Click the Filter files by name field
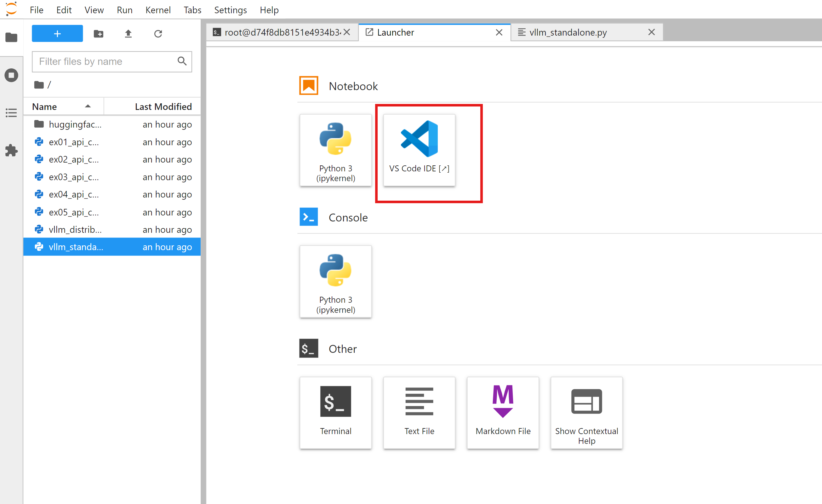This screenshot has width=822, height=504. click(x=112, y=61)
